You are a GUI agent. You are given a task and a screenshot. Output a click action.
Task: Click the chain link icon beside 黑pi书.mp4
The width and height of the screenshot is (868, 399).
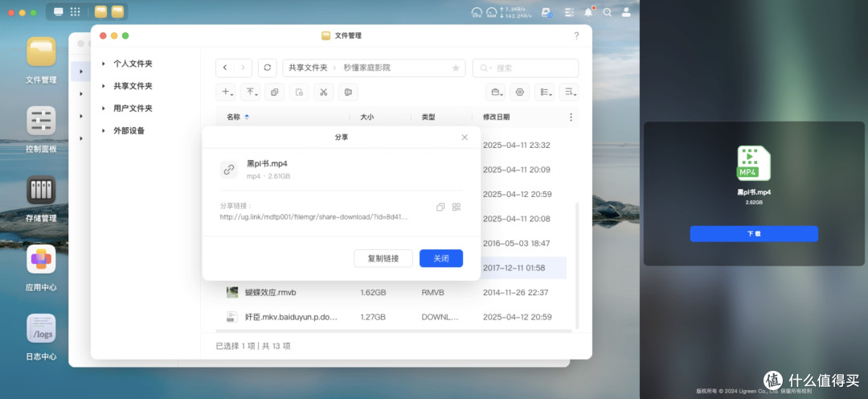pyautogui.click(x=228, y=170)
